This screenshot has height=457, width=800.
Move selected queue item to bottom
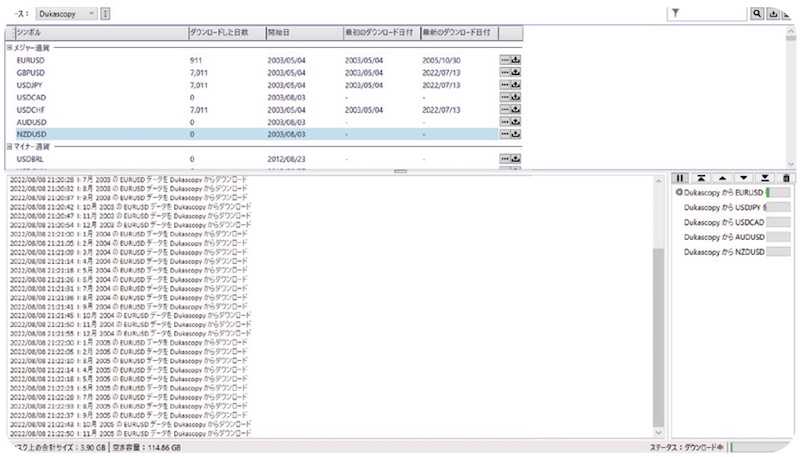tap(766, 178)
